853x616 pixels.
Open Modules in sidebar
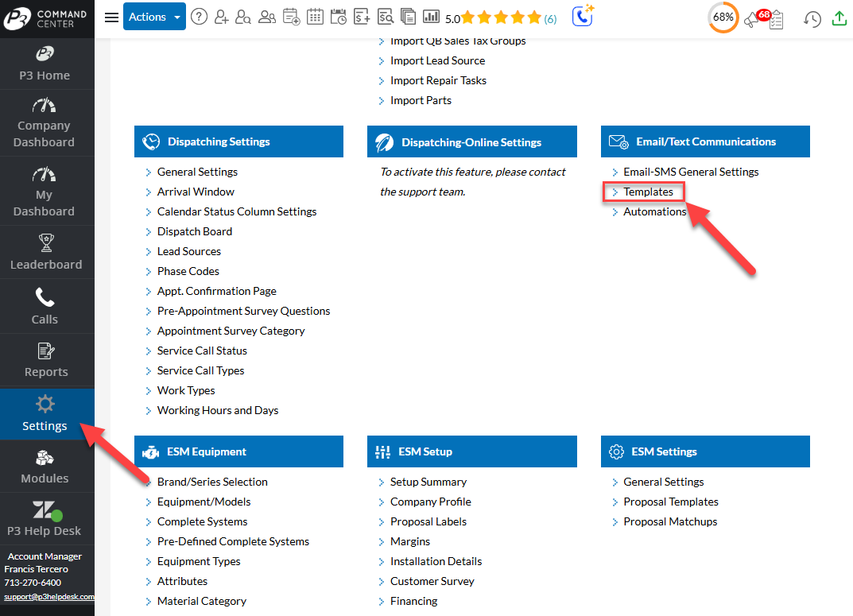45,467
